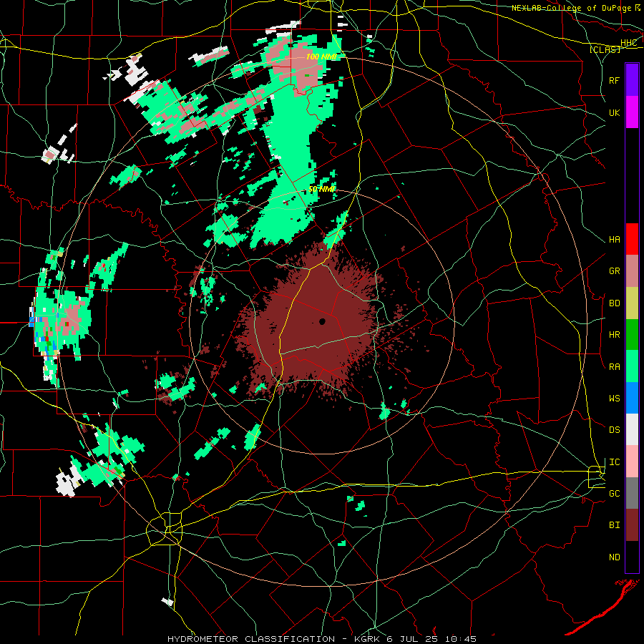Click the BI biological brown swatch
Viewport: 644px width, 644px height.
pos(632,525)
